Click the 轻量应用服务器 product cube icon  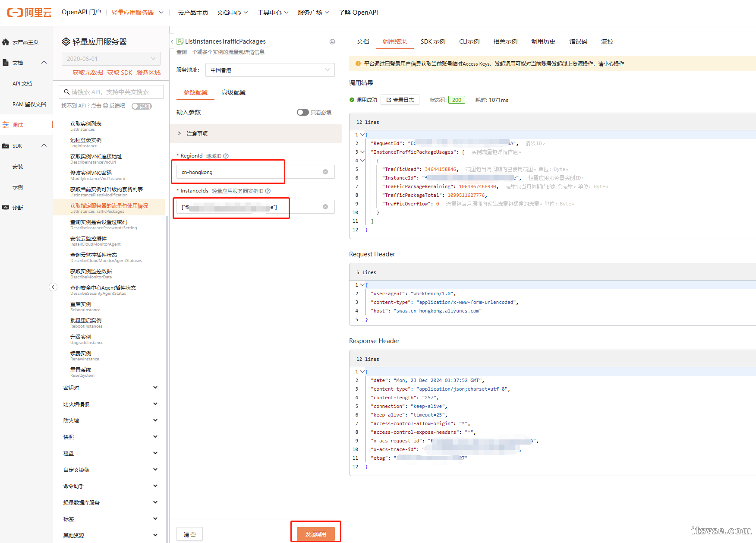66,41
